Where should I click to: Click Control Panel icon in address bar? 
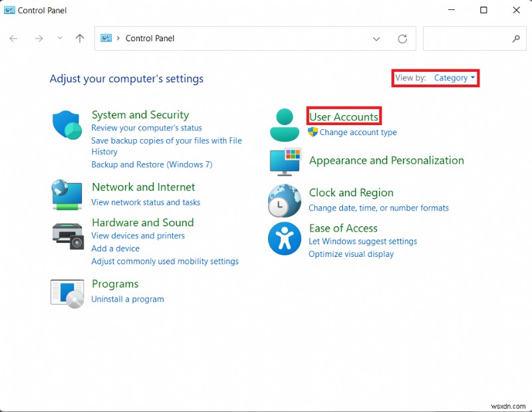pyautogui.click(x=106, y=38)
